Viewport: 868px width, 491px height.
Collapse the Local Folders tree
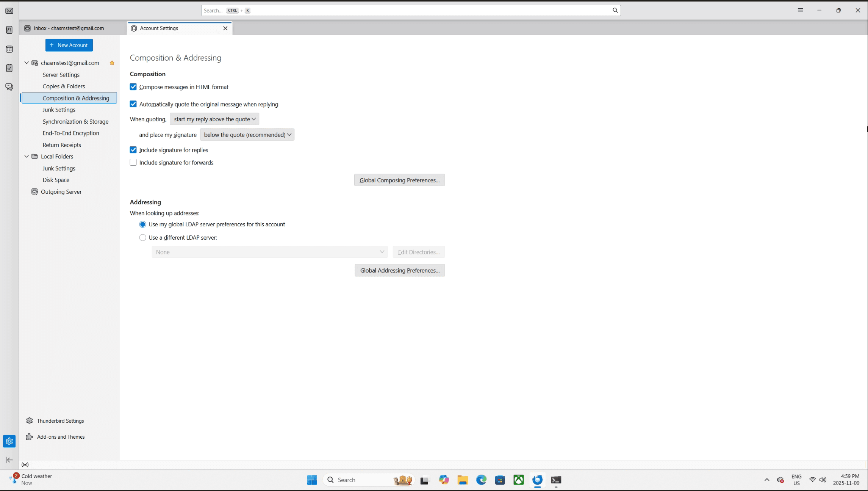(x=27, y=157)
